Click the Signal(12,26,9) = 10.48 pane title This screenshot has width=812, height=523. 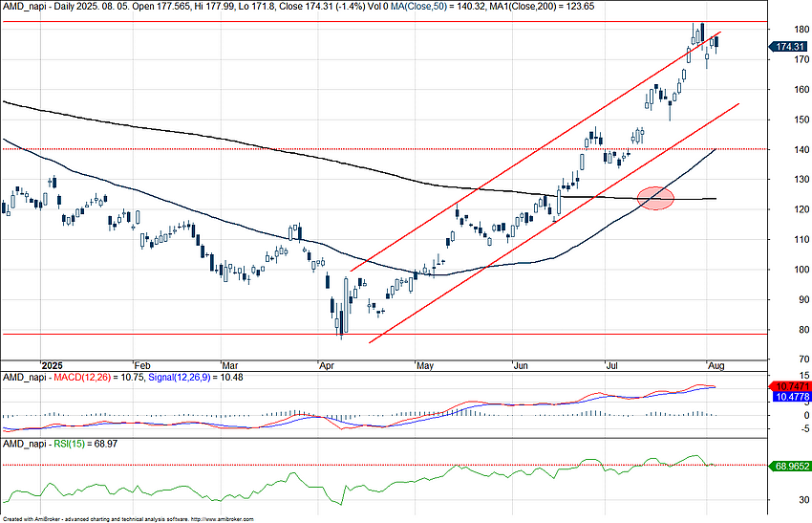click(196, 378)
